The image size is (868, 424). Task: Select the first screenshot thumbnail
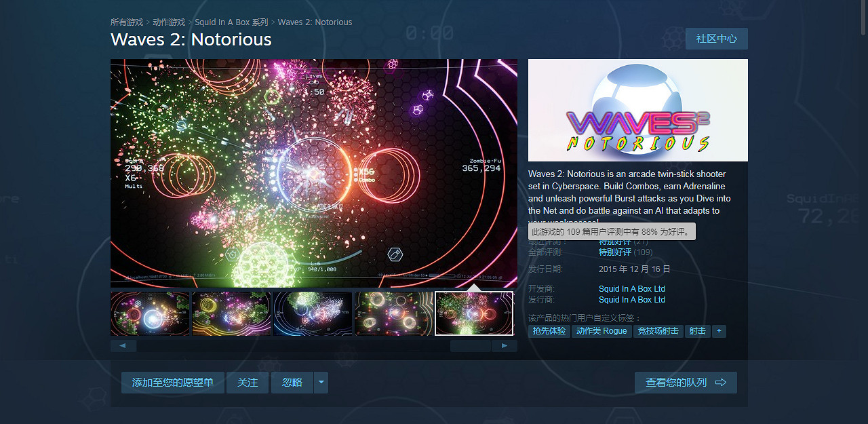[x=150, y=313]
